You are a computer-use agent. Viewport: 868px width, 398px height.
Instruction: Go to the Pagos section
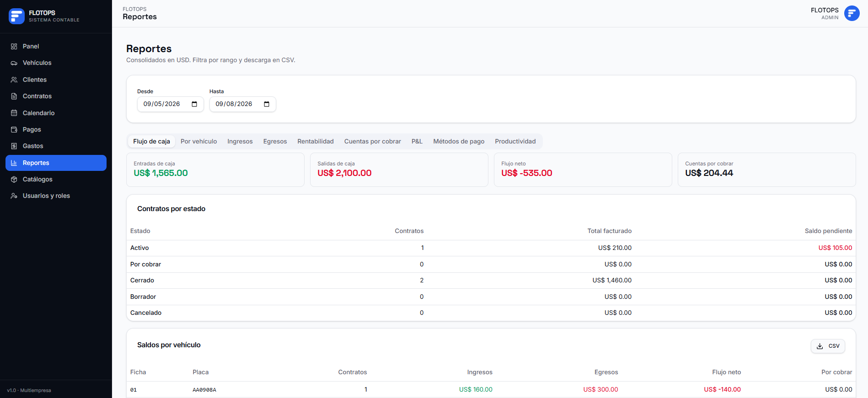tap(56, 130)
